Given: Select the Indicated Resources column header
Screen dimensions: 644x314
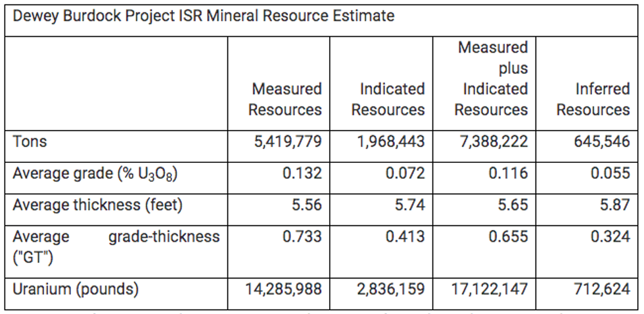Looking at the screenshot, I should pyautogui.click(x=388, y=99).
